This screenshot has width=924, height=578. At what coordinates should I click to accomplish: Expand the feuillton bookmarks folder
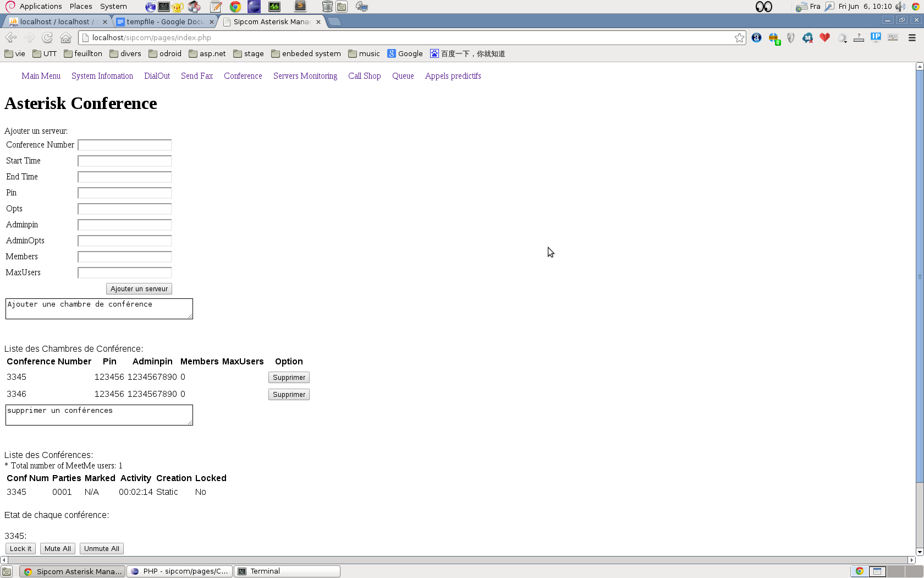(83, 53)
